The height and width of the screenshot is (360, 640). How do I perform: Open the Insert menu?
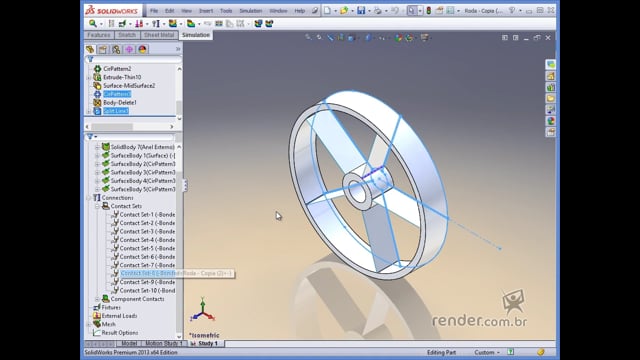[206, 11]
